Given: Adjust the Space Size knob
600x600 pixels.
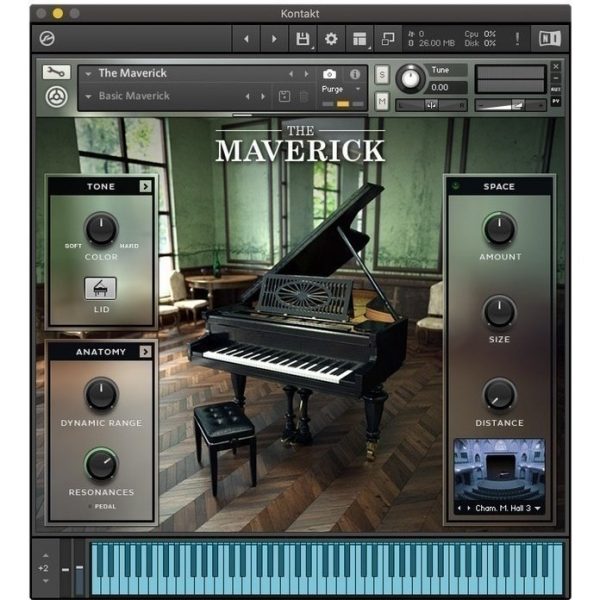Looking at the screenshot, I should tap(499, 312).
